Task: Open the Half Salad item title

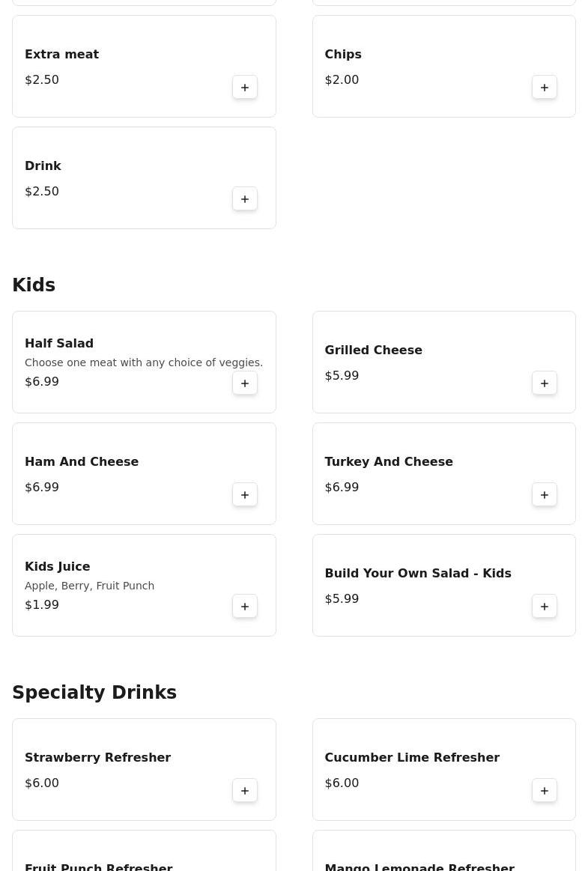Action: 59,344
